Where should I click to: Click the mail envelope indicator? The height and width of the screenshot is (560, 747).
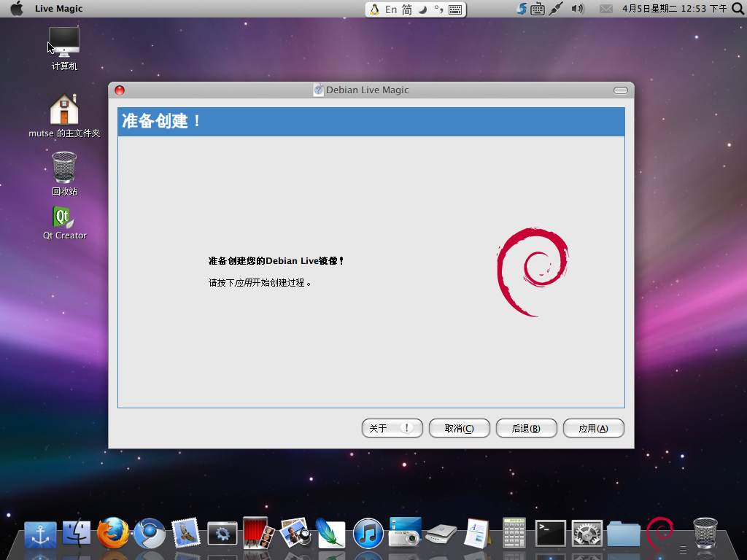point(606,9)
